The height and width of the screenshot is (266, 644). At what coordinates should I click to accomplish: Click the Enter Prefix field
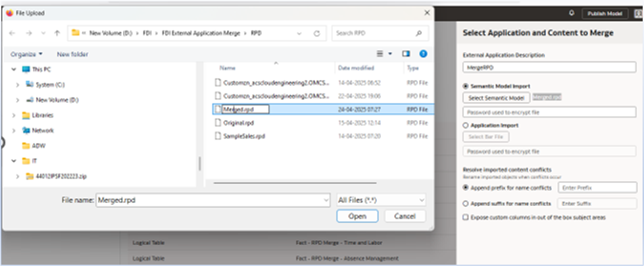pos(597,188)
